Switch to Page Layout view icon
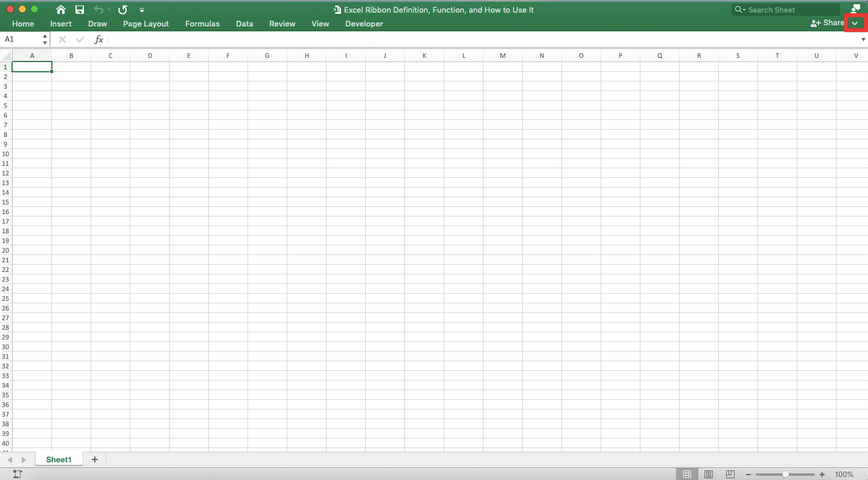The height and width of the screenshot is (480, 868). (x=709, y=474)
